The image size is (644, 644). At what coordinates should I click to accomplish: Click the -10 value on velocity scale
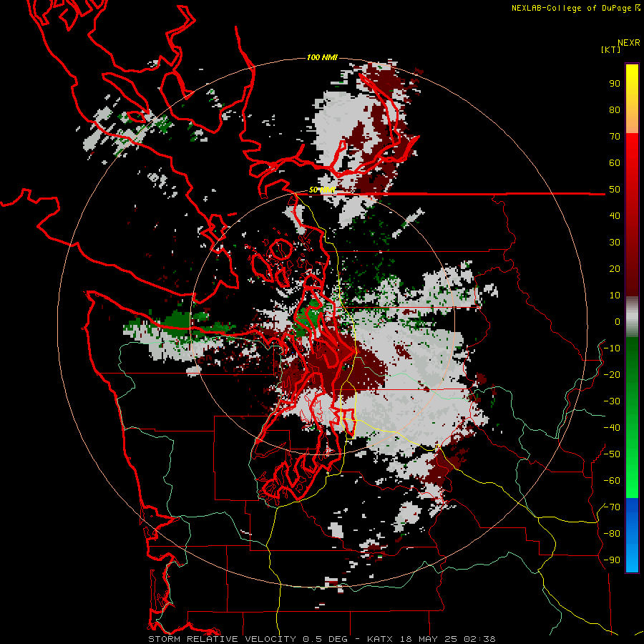point(612,348)
